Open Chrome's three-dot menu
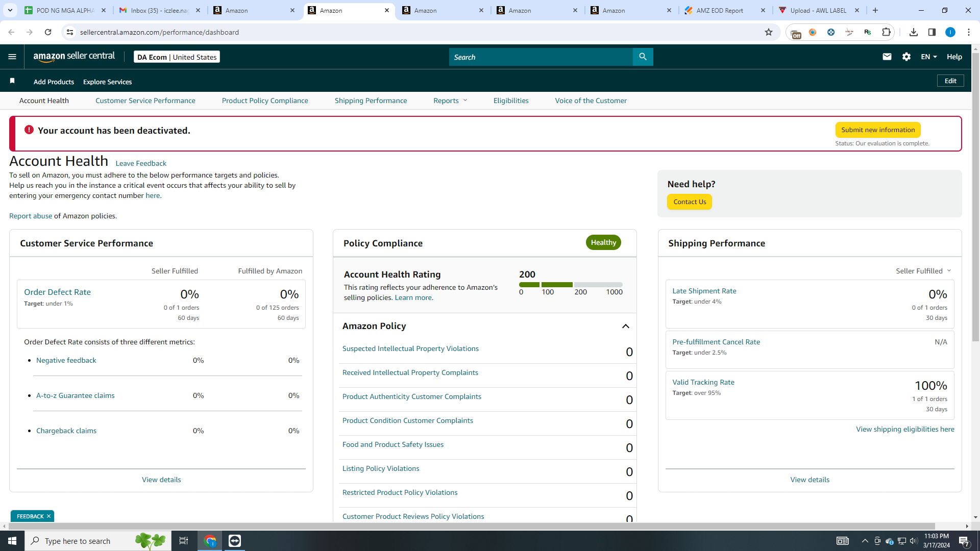The height and width of the screenshot is (551, 980). click(x=969, y=32)
